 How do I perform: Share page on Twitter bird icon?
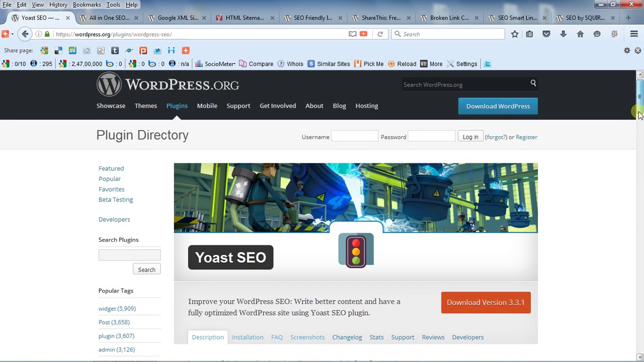click(x=157, y=50)
